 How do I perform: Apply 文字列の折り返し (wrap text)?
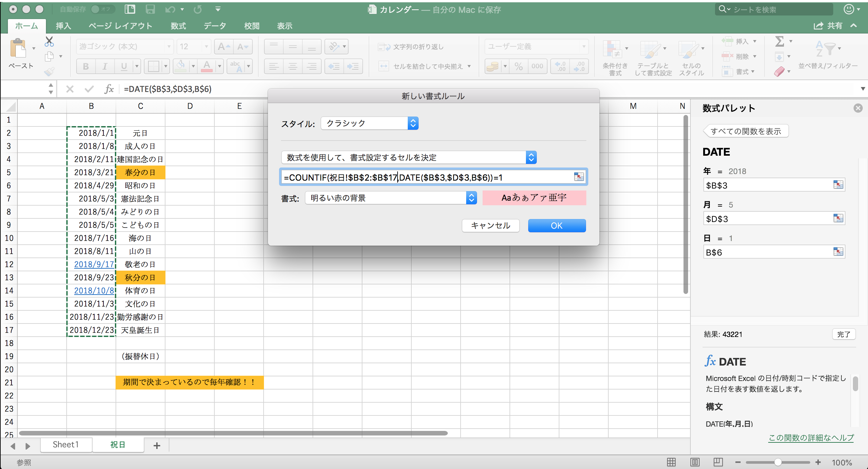(x=411, y=47)
